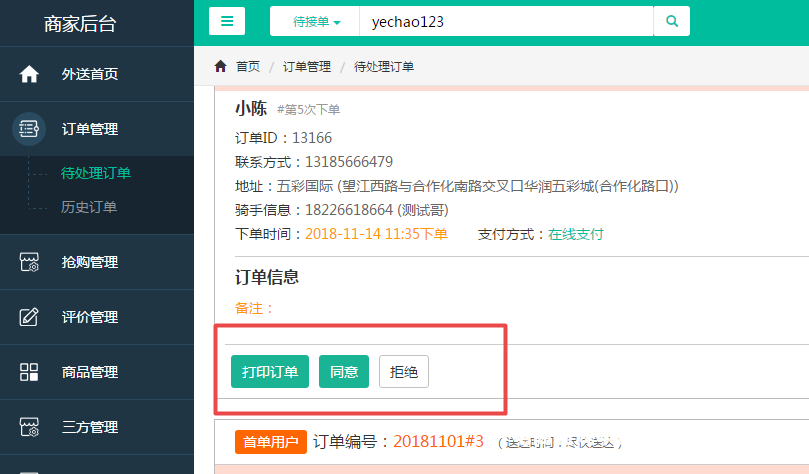809x474 pixels.
Task: Select 待处理订单 in the sidebar
Action: [96, 173]
